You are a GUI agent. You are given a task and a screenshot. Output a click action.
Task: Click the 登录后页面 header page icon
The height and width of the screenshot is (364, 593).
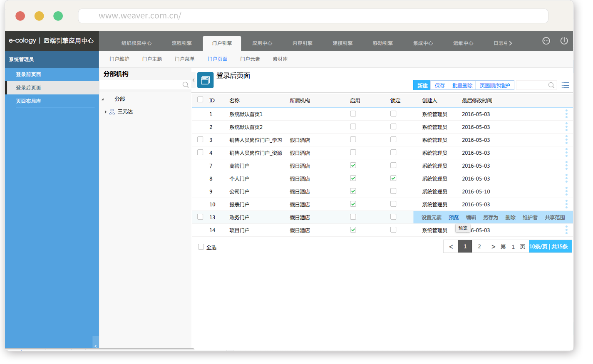[205, 80]
